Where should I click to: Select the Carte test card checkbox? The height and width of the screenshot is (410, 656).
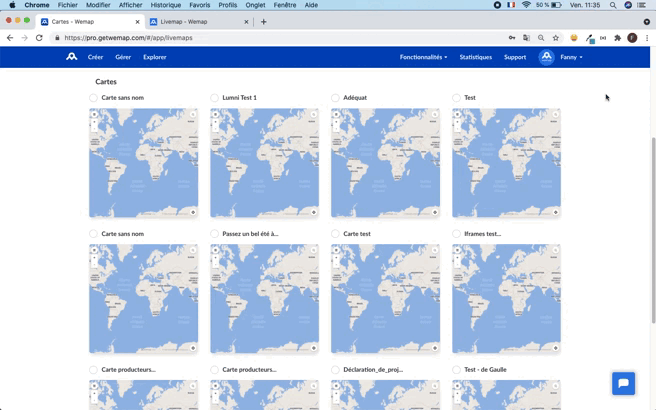(x=335, y=233)
